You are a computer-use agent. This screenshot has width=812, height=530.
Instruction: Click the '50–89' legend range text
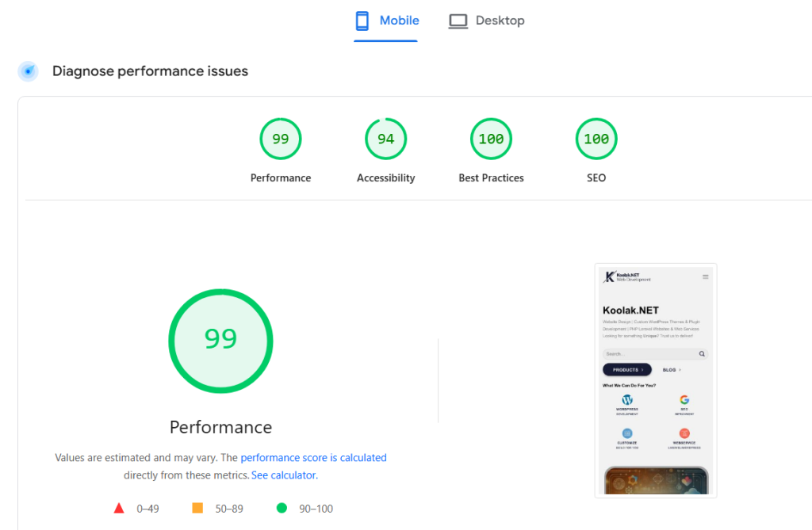click(229, 509)
